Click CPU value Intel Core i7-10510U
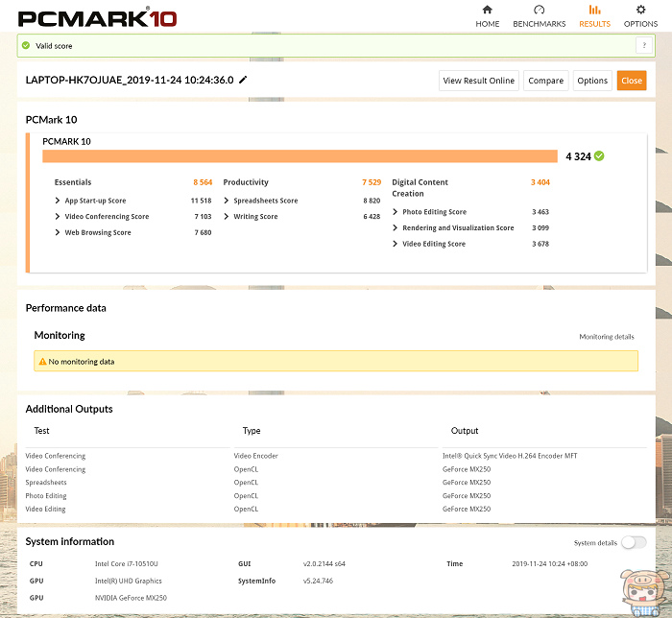672x618 pixels. 127,563
